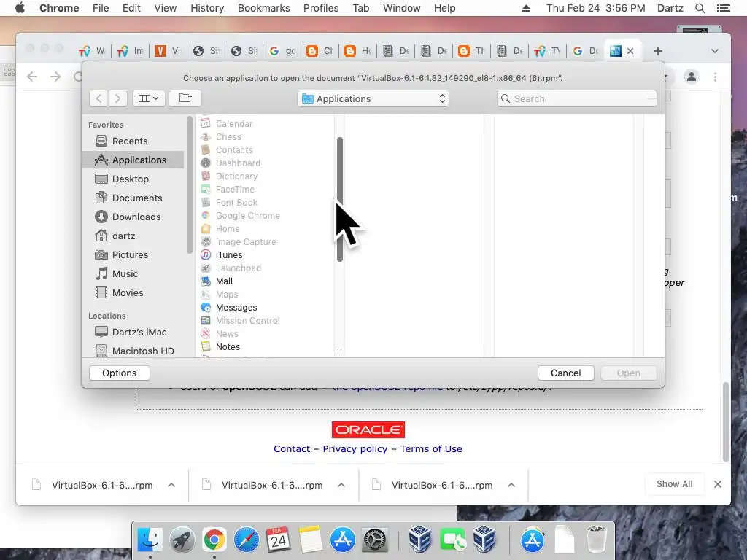Image resolution: width=747 pixels, height=560 pixels.
Task: Select Messages in the applications list
Action: (236, 308)
